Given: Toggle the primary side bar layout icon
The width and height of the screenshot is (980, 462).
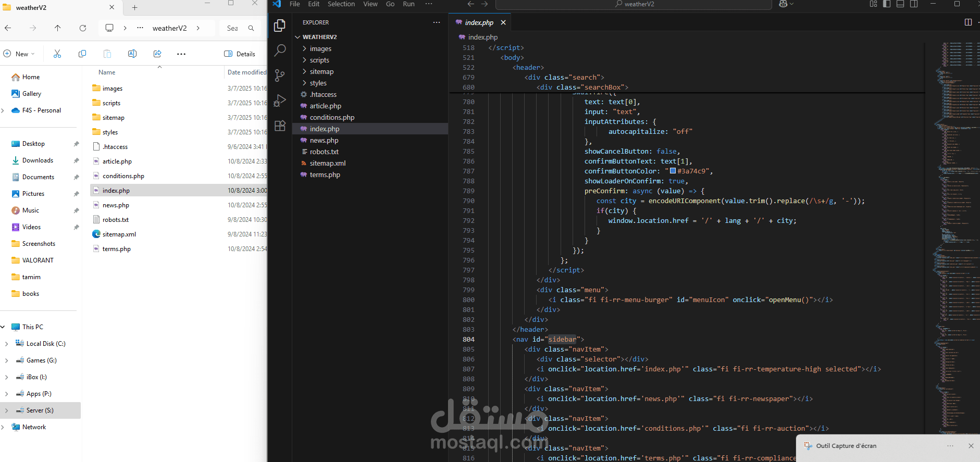Looking at the screenshot, I should point(887,4).
